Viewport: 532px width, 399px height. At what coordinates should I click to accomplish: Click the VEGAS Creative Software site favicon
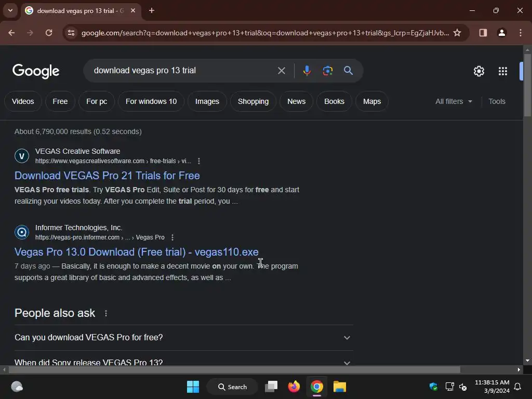pos(22,156)
